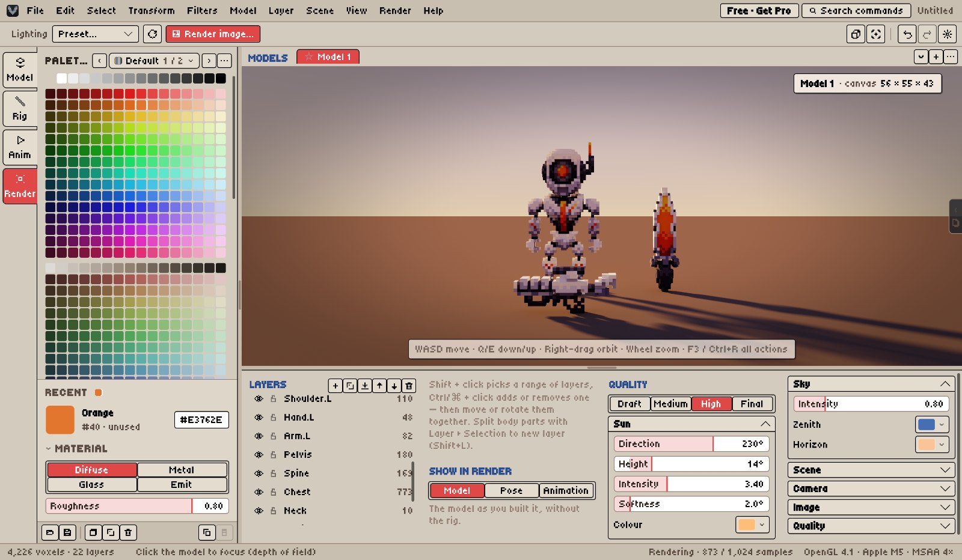This screenshot has width=962, height=560.
Task: Open the Rig workspace
Action: coord(20,109)
